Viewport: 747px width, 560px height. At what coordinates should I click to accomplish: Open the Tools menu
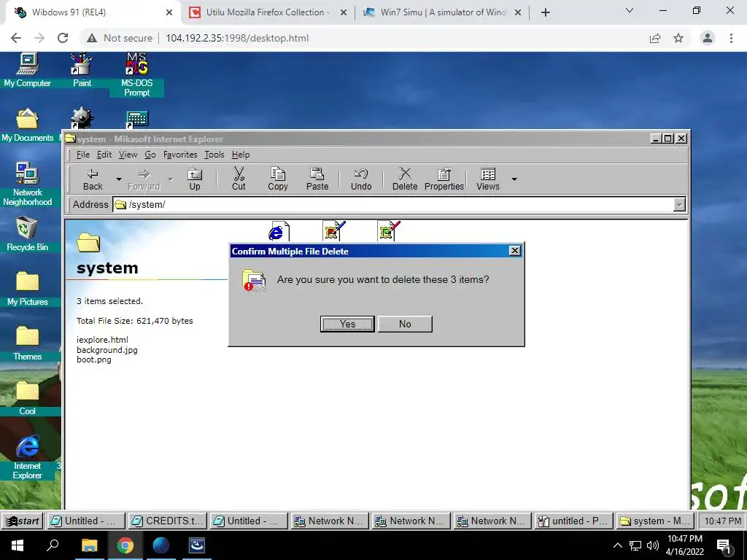tap(214, 155)
